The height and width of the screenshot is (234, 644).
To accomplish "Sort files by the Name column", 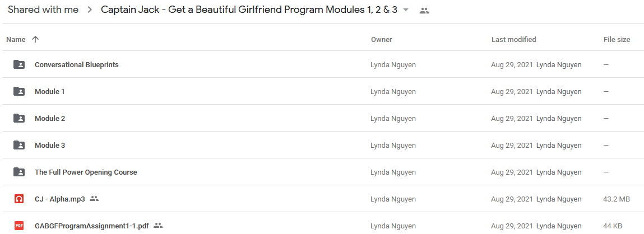I will tap(16, 39).
